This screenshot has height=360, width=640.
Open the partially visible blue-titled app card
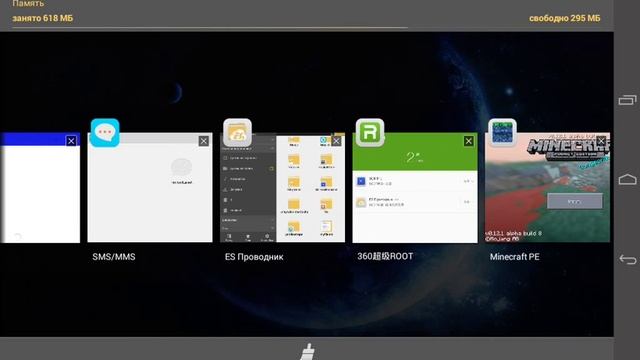tap(40, 187)
